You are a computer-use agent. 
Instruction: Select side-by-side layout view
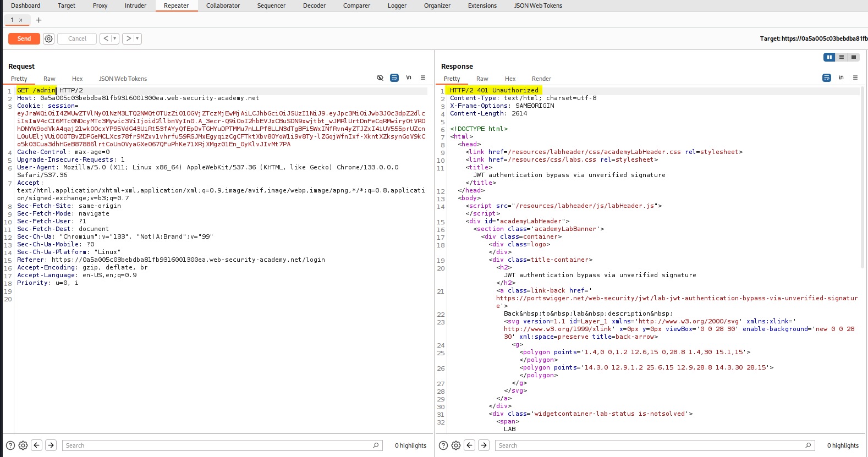829,57
